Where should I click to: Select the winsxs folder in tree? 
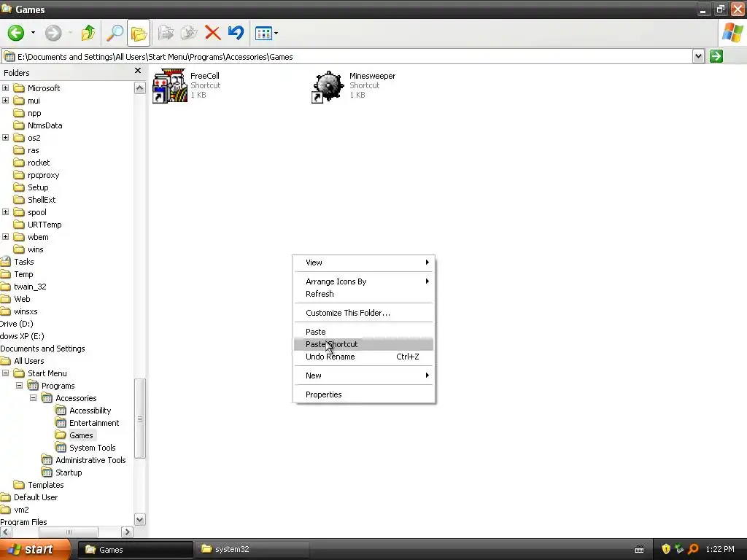pyautogui.click(x=26, y=311)
